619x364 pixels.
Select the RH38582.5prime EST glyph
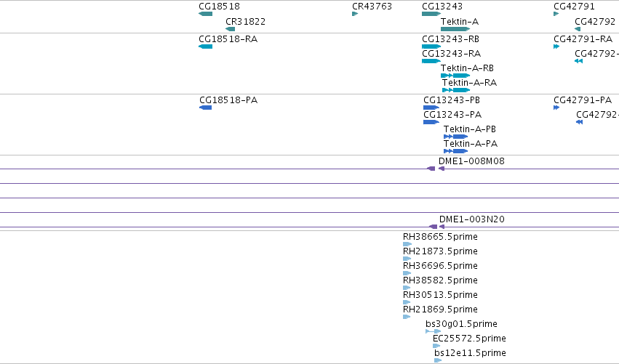(x=407, y=288)
